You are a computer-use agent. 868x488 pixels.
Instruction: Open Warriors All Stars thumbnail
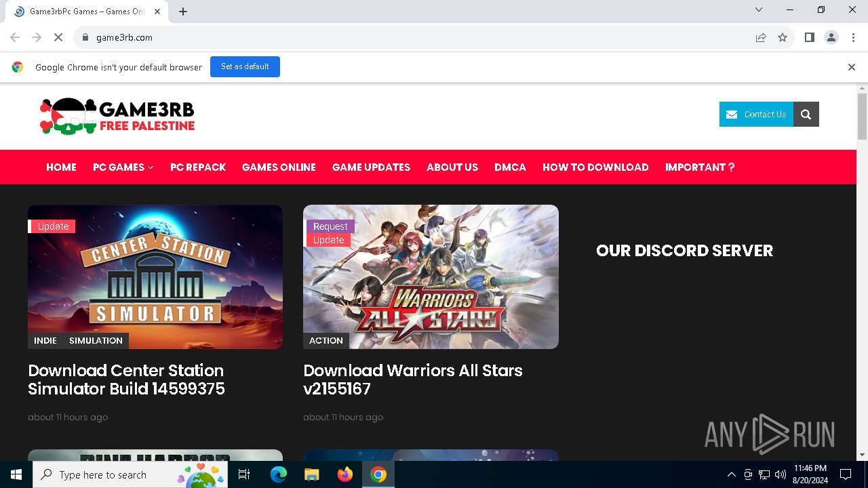431,277
